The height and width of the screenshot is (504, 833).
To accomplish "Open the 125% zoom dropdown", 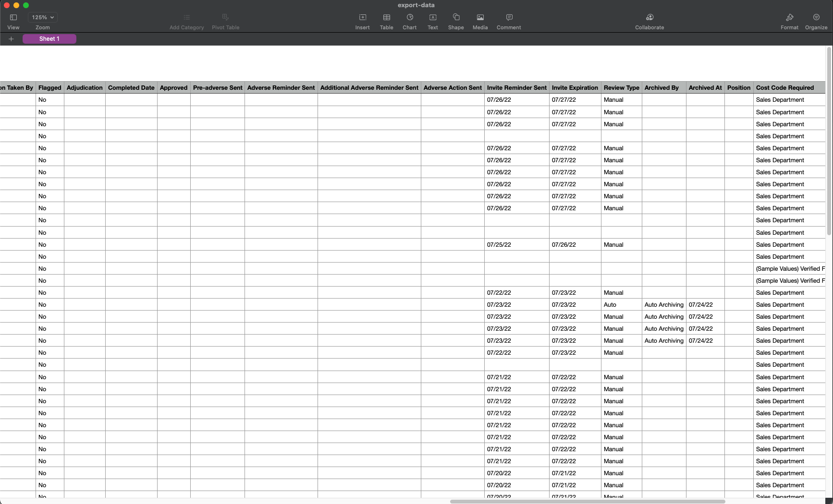I will (x=43, y=17).
